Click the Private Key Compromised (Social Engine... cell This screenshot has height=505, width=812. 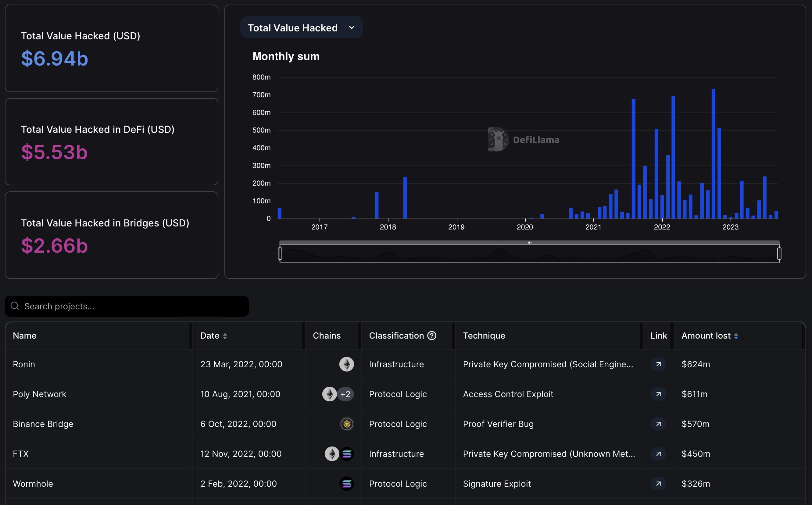[x=548, y=365]
